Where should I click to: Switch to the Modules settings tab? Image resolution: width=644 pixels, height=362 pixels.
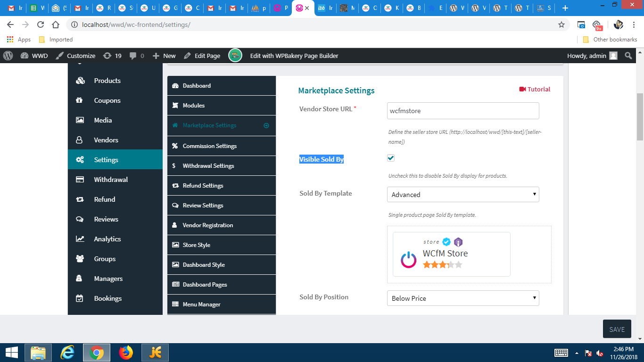coord(222,106)
